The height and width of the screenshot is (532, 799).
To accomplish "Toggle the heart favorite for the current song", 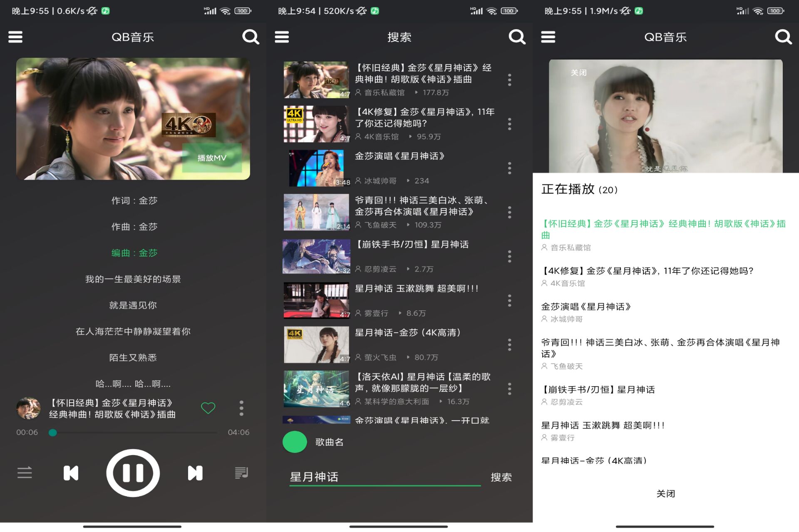I will tap(208, 408).
